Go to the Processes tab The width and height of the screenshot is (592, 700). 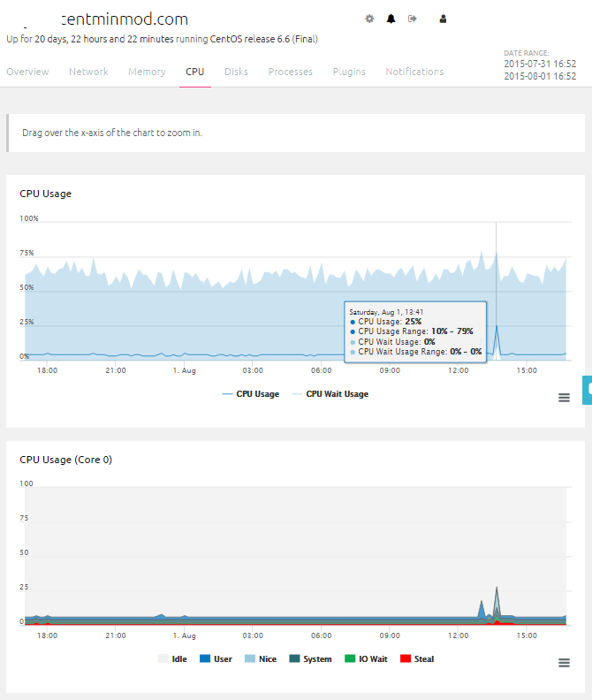pyautogui.click(x=290, y=72)
